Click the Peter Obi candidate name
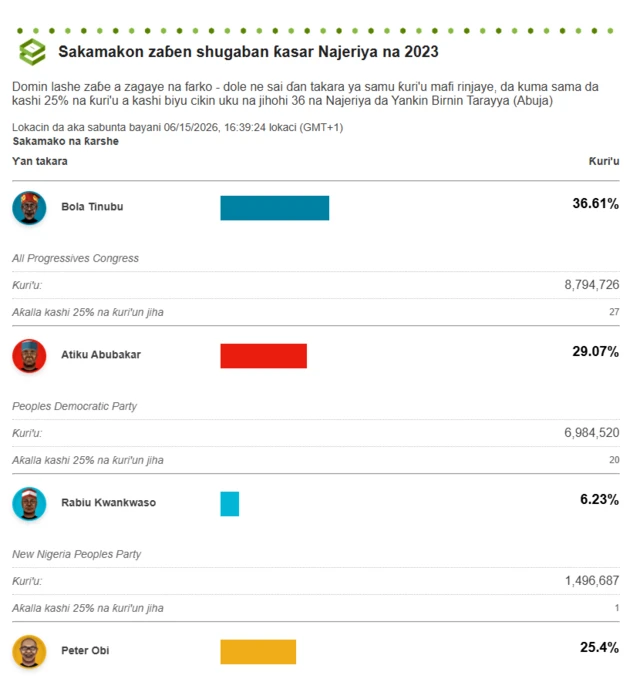Screen dimensions: 640x682 tap(85, 650)
